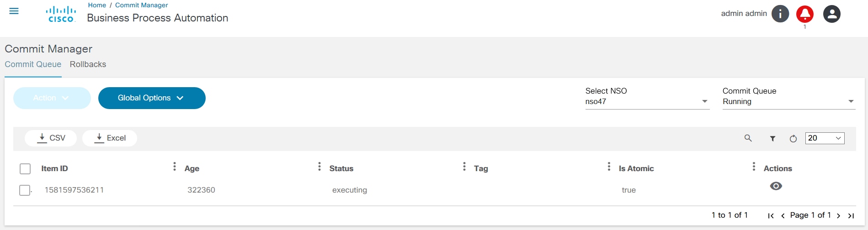Select the Commit Queue tab

[33, 64]
